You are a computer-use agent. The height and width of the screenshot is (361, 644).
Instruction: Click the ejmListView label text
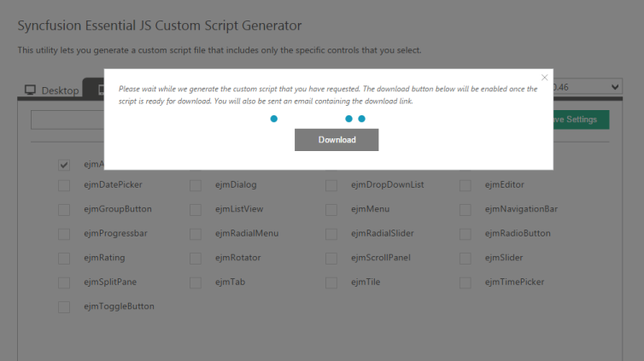[239, 209]
